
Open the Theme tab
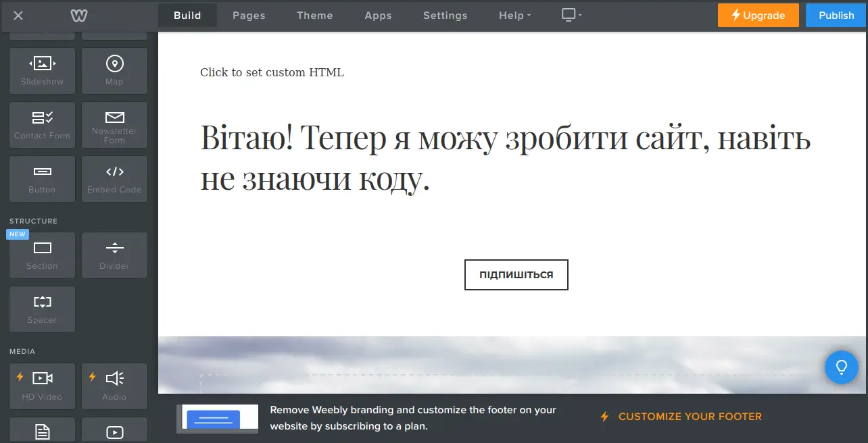[x=315, y=16]
